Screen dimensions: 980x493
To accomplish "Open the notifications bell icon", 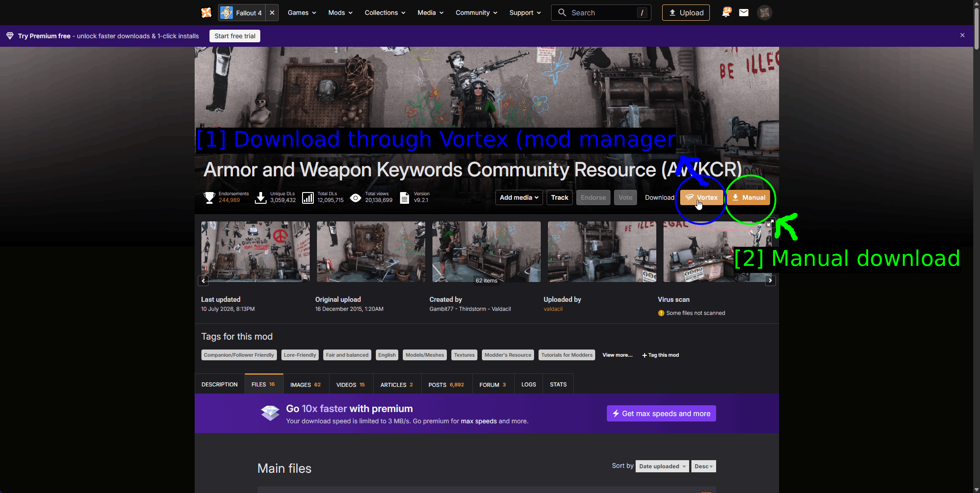I will pos(726,13).
